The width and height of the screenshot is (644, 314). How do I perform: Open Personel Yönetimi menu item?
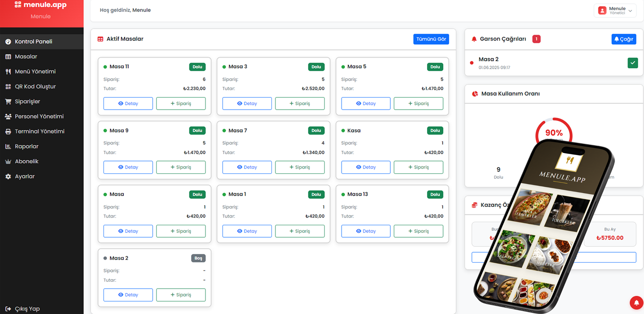tap(39, 116)
